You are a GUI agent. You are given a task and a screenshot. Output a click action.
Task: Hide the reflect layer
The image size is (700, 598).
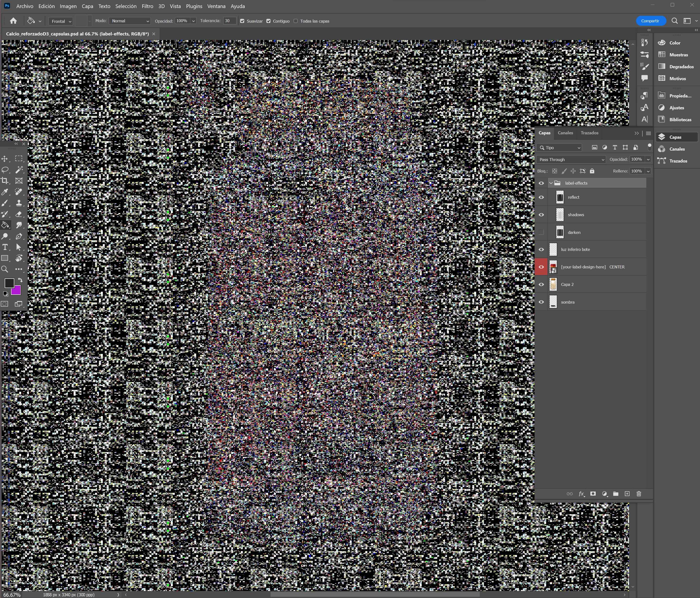pos(541,197)
